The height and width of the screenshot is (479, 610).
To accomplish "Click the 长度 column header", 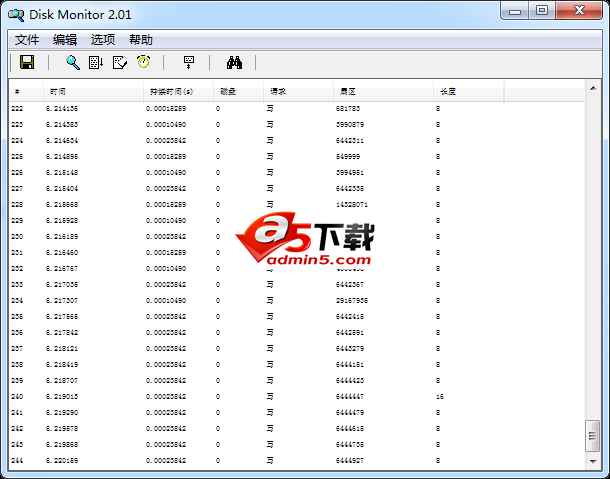I will click(x=469, y=91).
